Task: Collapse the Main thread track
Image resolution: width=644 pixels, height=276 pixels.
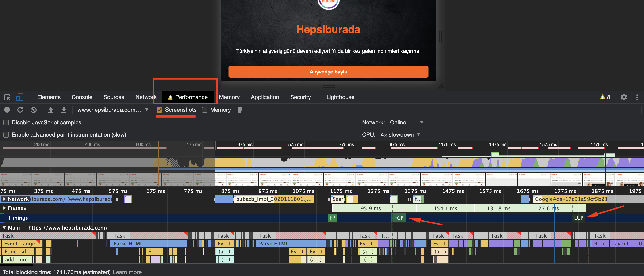Action: click(4, 228)
